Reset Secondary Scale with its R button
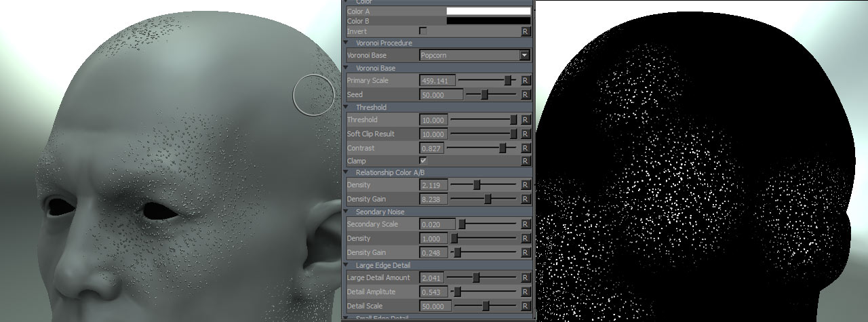868x322 pixels. click(x=525, y=224)
